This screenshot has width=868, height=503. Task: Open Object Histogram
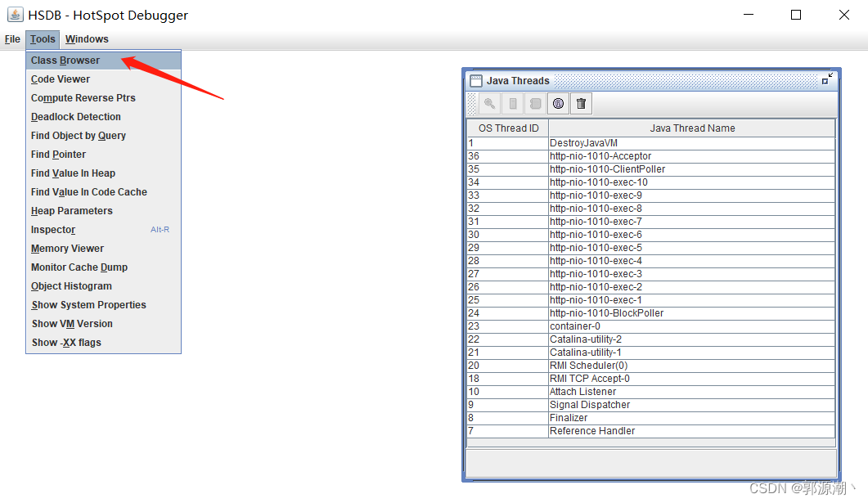tap(104, 286)
